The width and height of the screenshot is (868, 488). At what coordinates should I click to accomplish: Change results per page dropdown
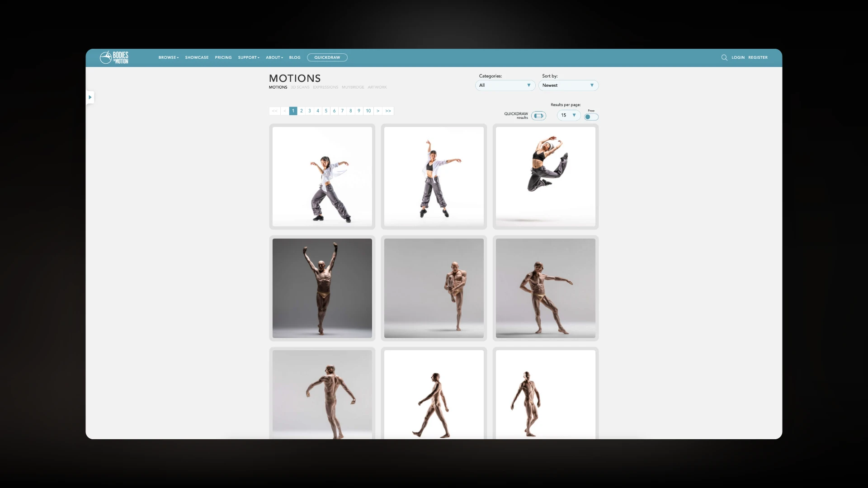pos(568,115)
